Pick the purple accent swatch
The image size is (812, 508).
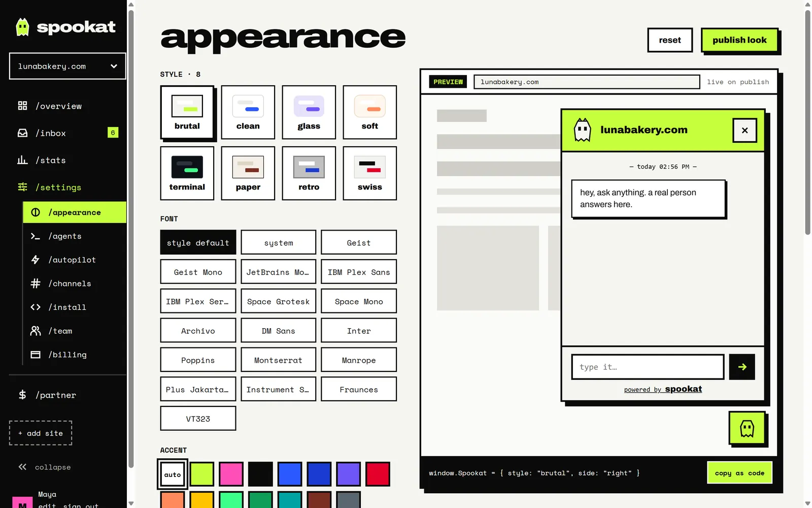click(x=349, y=474)
